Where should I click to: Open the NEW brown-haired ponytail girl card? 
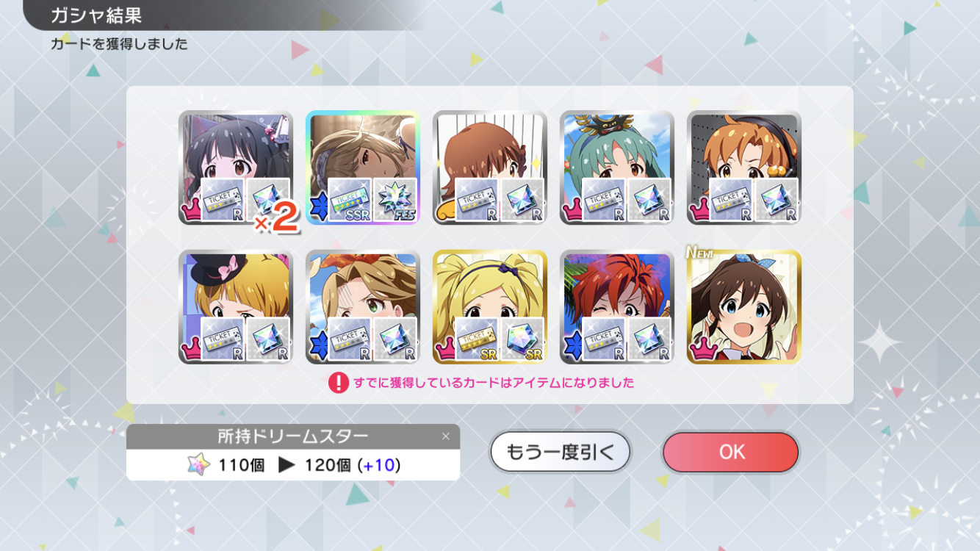point(743,306)
